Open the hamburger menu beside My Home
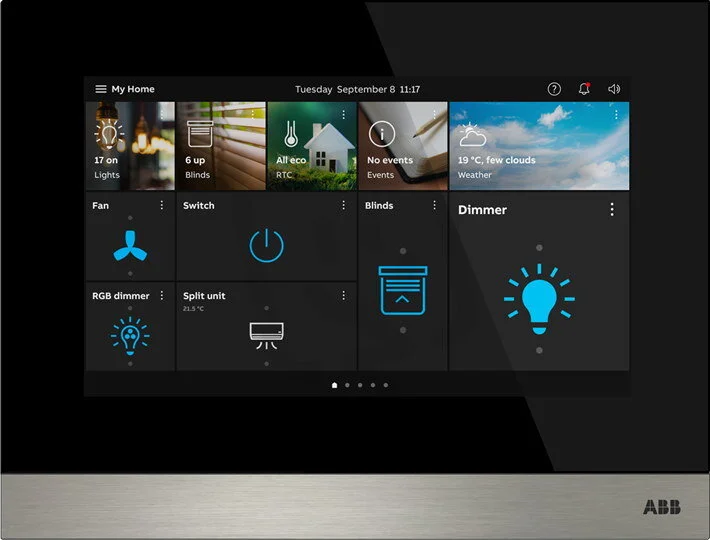Viewport: 710px width, 540px height. click(101, 89)
